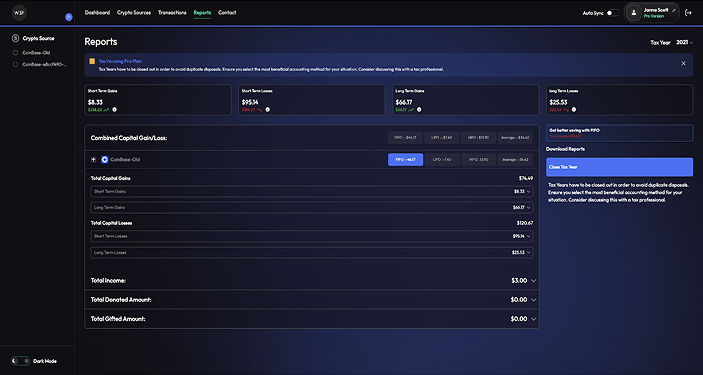Select combined FIFO method button
703x375 pixels.
point(405,138)
